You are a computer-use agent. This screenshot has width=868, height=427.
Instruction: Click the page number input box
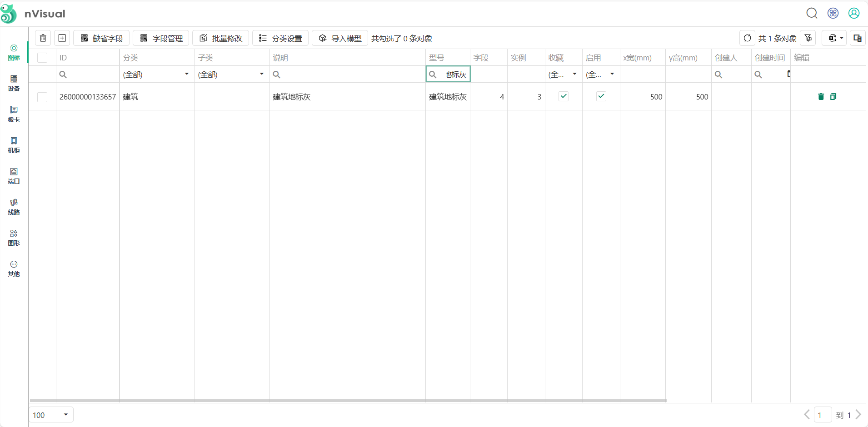pos(823,415)
